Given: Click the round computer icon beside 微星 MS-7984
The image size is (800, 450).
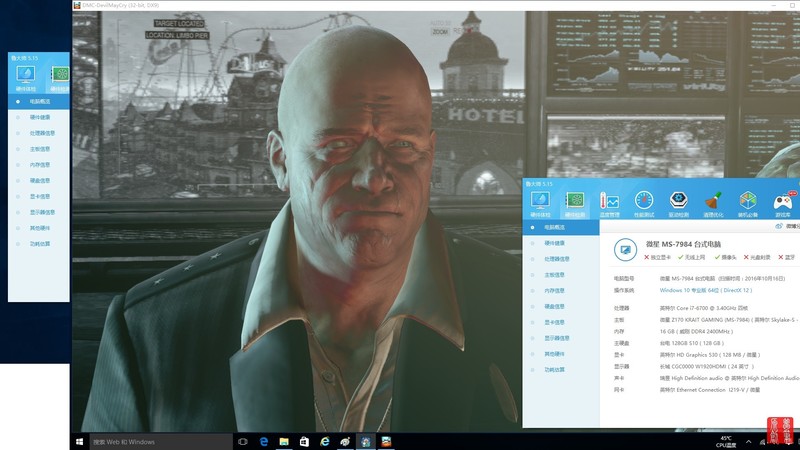Looking at the screenshot, I should [x=625, y=250].
